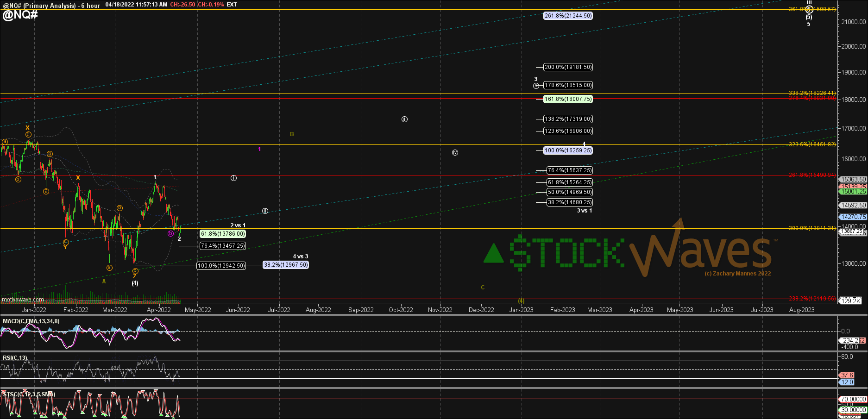Click the olive 'B' wave label
The height and width of the screenshot is (419, 868).
coord(292,134)
